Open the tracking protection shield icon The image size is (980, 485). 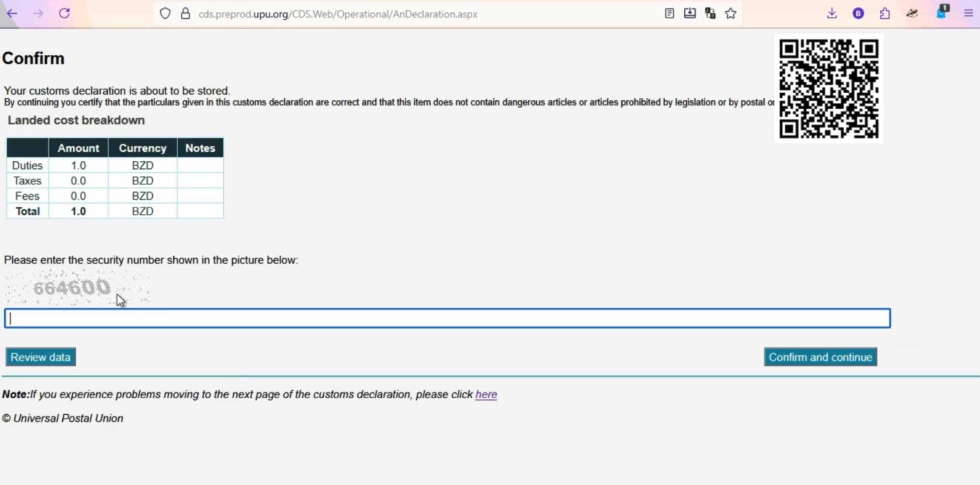click(165, 14)
